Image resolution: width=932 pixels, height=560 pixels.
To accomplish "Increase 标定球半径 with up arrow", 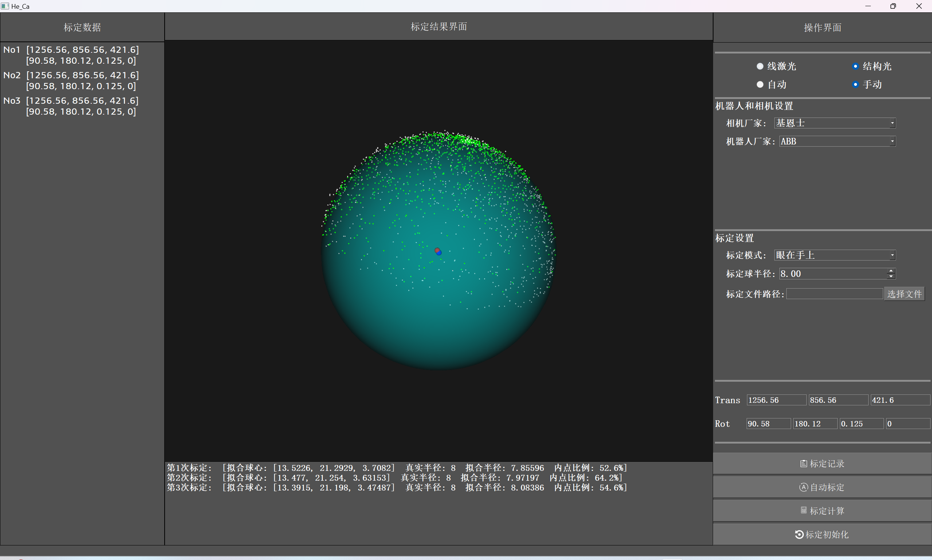I will pyautogui.click(x=891, y=271).
